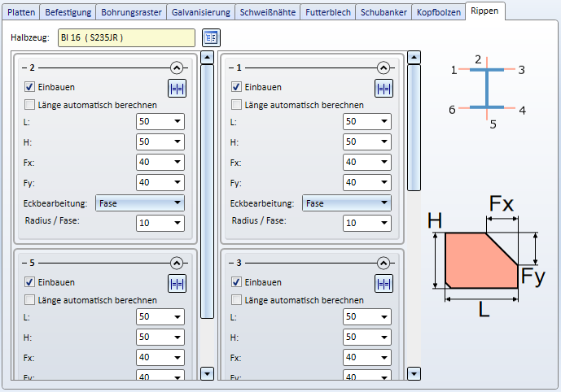The width and height of the screenshot is (561, 392).
Task: Open the Eckbearbeitung dropdown in section 2
Action: pyautogui.click(x=140, y=203)
